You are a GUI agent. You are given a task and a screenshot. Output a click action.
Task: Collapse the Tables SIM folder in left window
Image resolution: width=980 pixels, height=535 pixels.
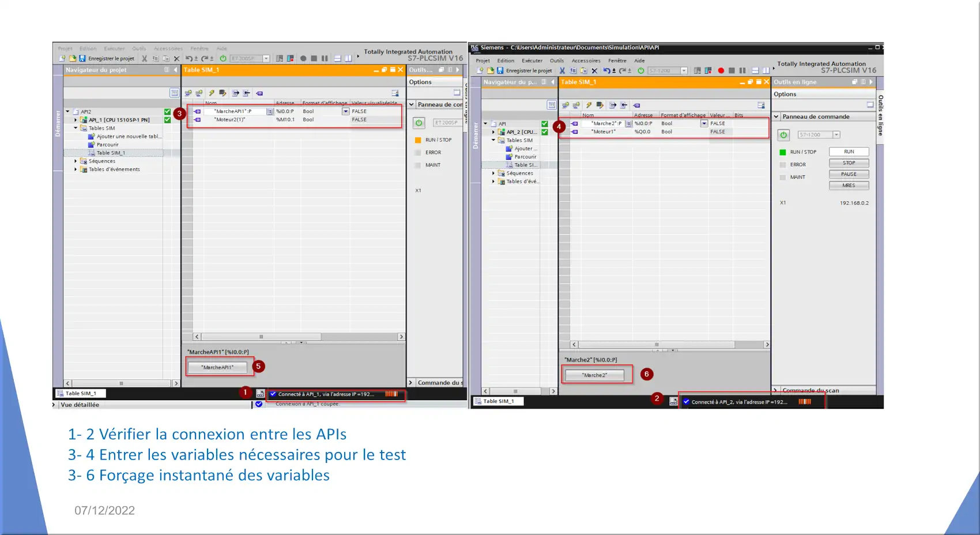76,128
